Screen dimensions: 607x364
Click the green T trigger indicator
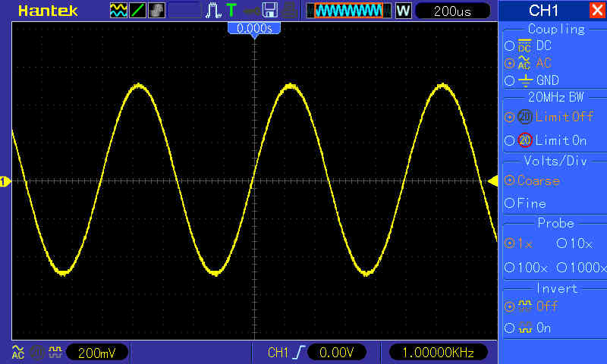tap(231, 11)
